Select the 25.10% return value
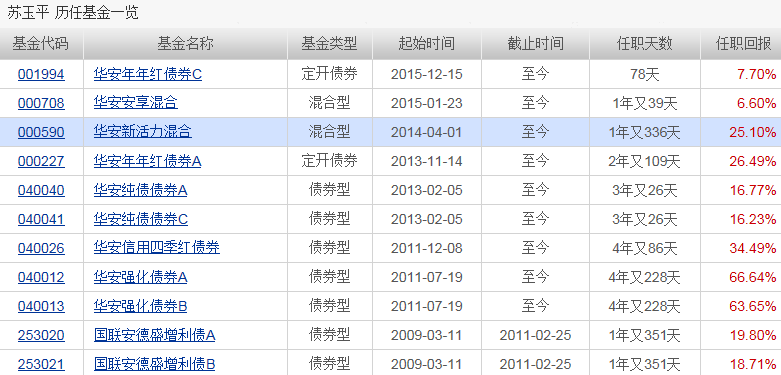The height and width of the screenshot is (375, 781). point(753,132)
